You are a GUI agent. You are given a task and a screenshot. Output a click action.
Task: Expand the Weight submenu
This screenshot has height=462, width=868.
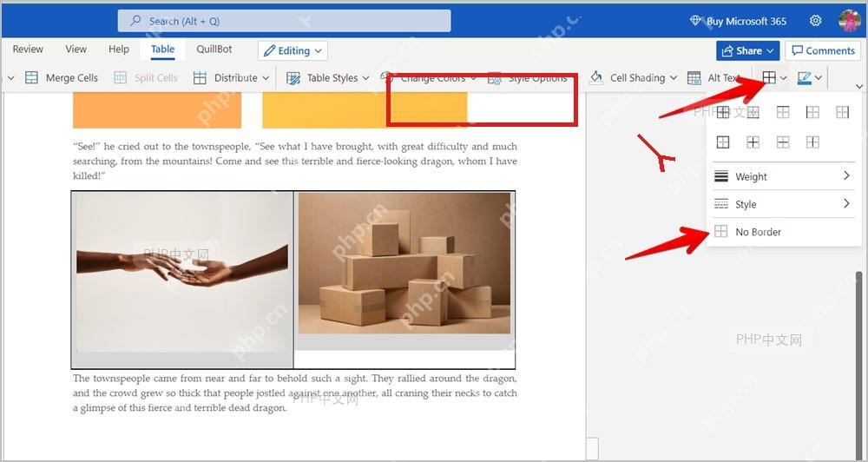click(783, 176)
